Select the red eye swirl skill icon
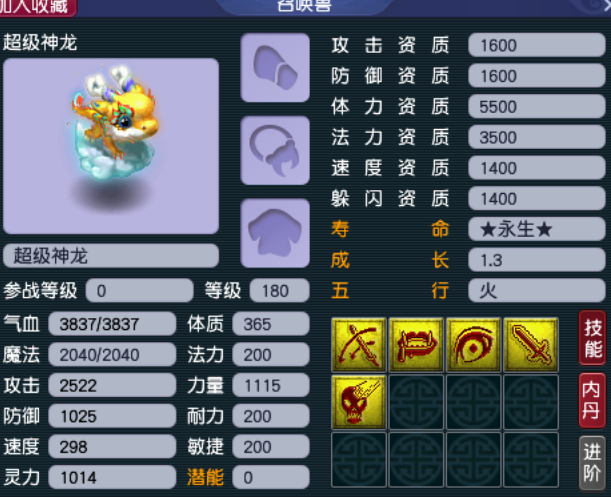 point(473,345)
